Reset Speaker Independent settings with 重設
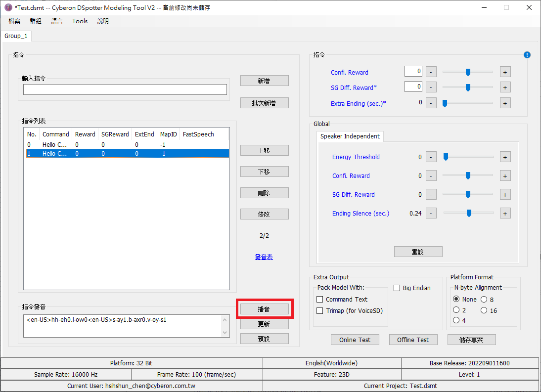The width and height of the screenshot is (541, 392). click(x=418, y=251)
